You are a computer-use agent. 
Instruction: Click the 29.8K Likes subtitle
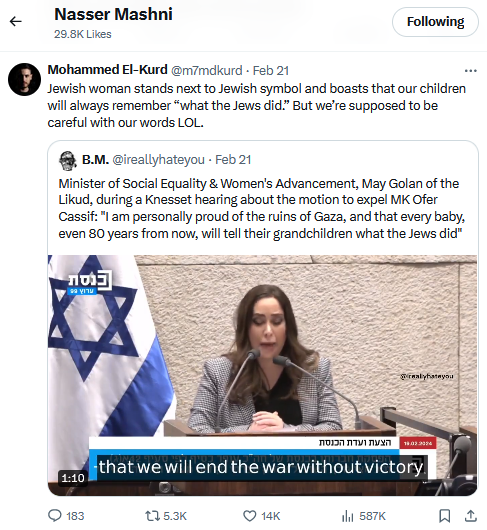point(82,34)
